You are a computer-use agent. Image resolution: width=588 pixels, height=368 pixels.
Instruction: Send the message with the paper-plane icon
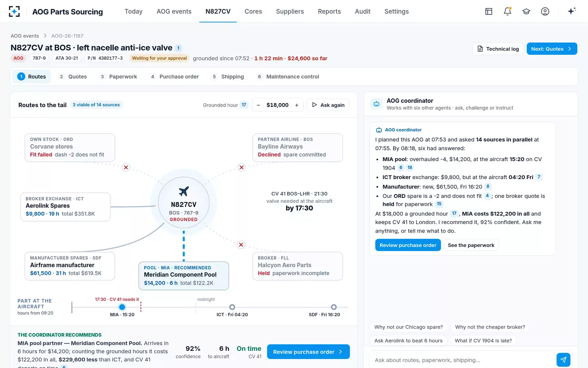[563, 360]
